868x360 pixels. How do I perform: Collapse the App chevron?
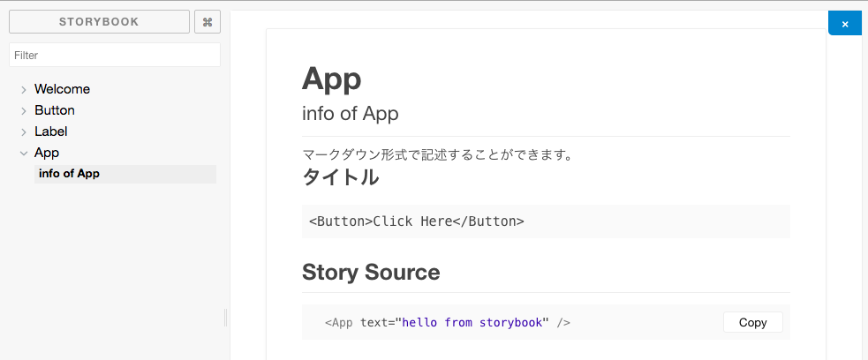pyautogui.click(x=23, y=154)
